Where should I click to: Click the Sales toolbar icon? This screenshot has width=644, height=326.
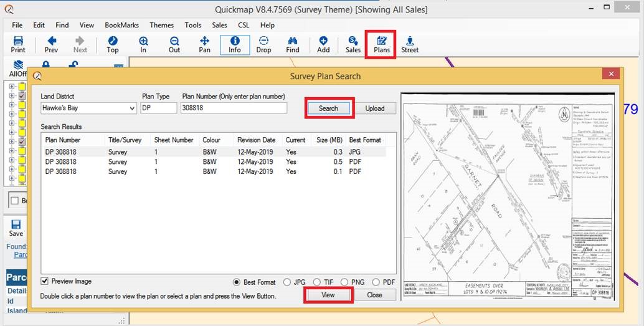click(353, 44)
